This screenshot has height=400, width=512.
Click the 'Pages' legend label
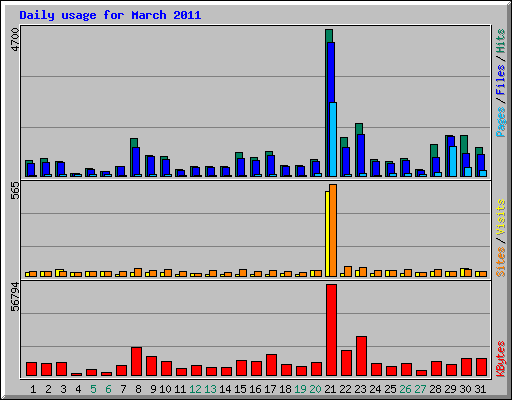(x=500, y=122)
